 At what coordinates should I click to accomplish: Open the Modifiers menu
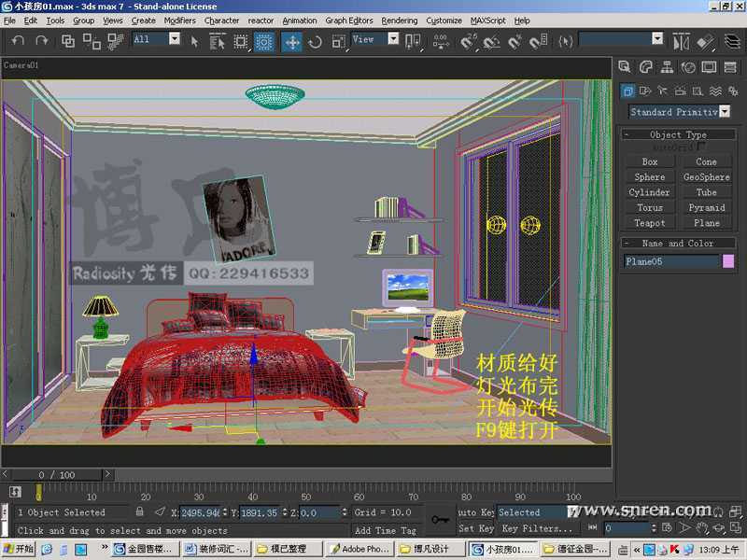179,21
